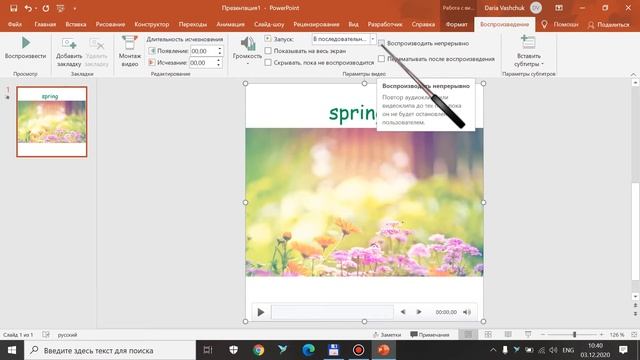
Task: Open the Вид tab
Action: click(353, 24)
